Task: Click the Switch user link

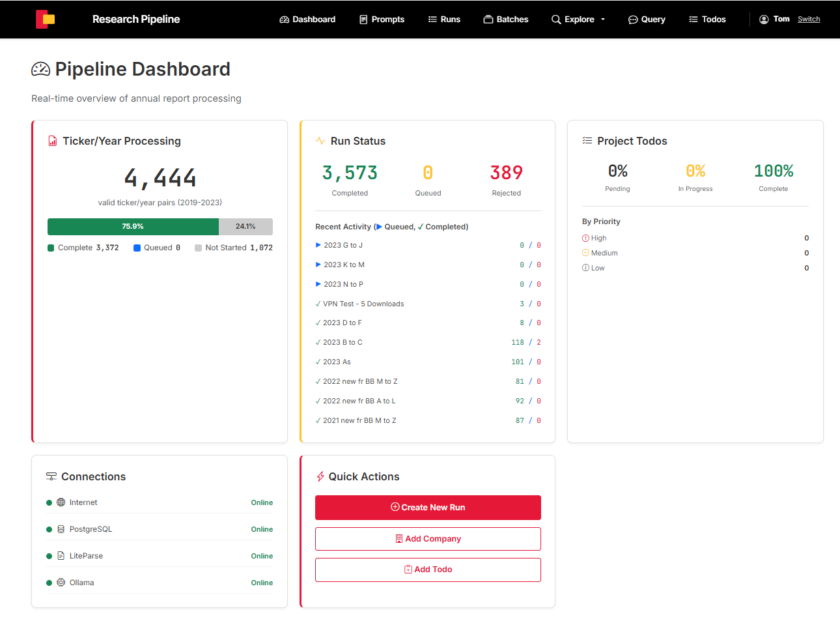Action: pos(809,20)
